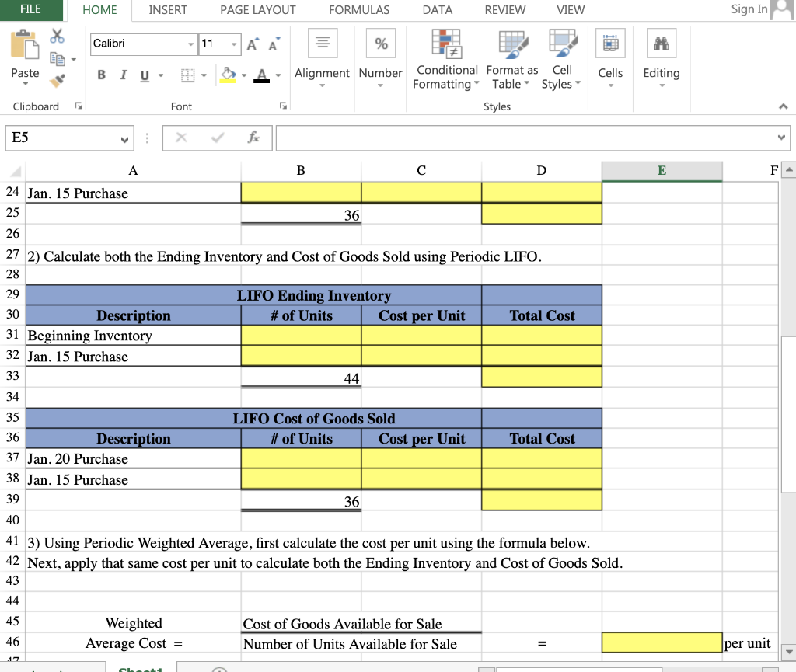This screenshot has height=672, width=796.
Task: Switch to the DATA tab
Action: click(x=437, y=10)
